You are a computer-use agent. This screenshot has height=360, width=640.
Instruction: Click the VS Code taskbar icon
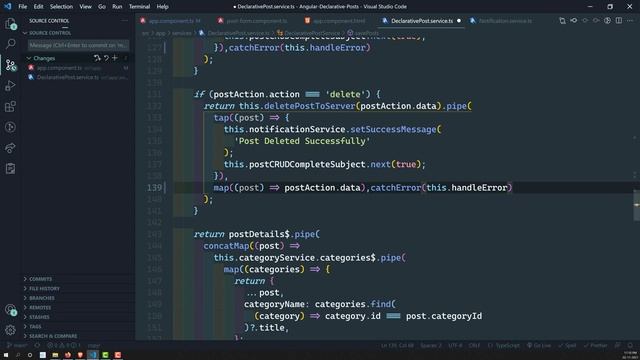tap(93, 355)
